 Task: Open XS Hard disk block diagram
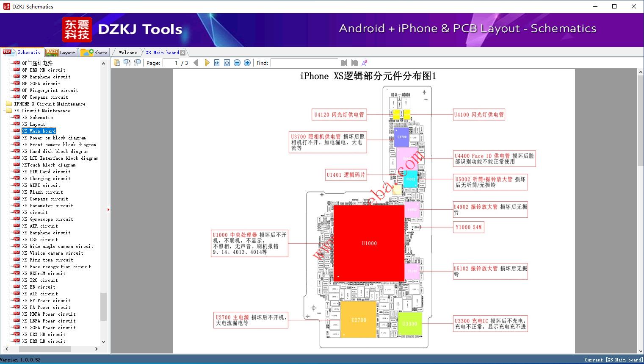click(x=55, y=151)
